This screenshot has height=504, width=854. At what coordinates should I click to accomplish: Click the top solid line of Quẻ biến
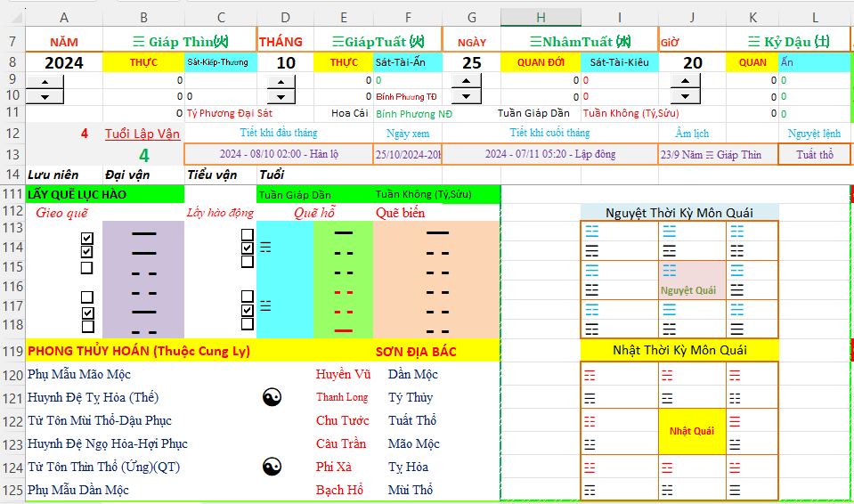pyautogui.click(x=437, y=232)
